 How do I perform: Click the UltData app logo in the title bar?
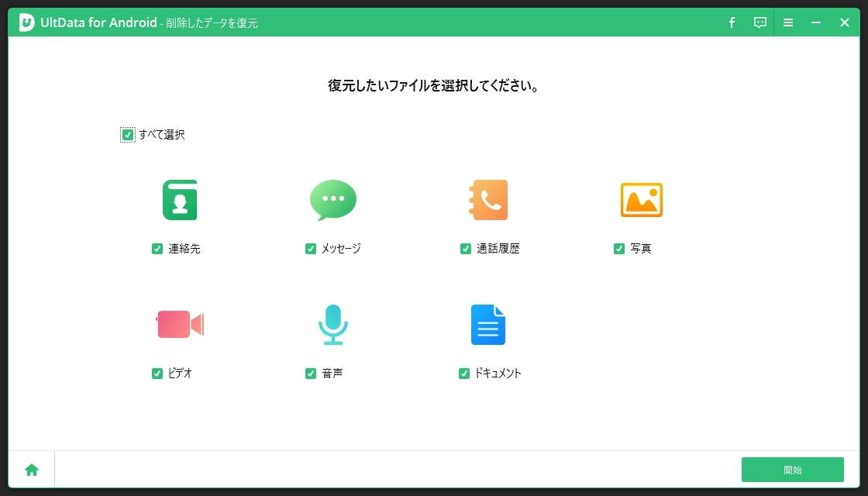point(26,22)
